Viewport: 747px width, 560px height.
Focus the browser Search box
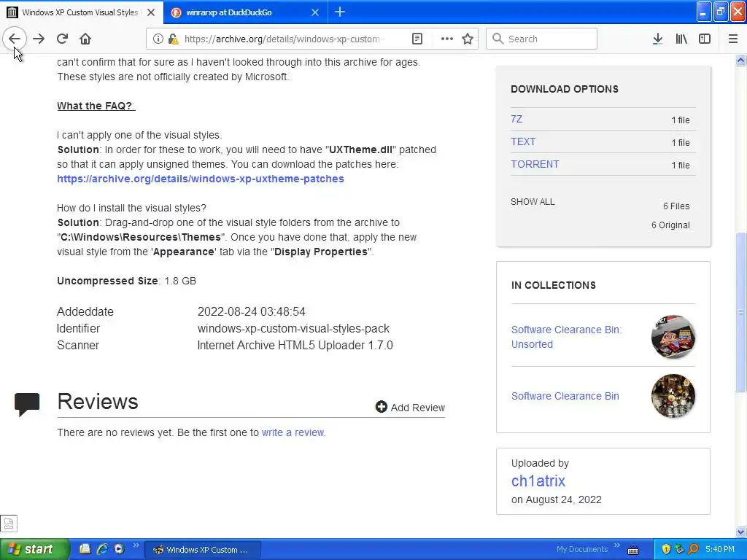541,39
